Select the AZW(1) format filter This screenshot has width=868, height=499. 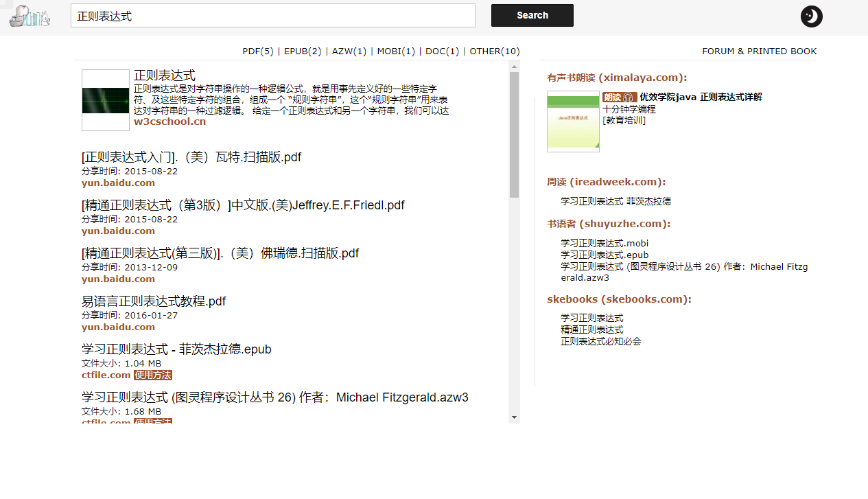pos(349,51)
